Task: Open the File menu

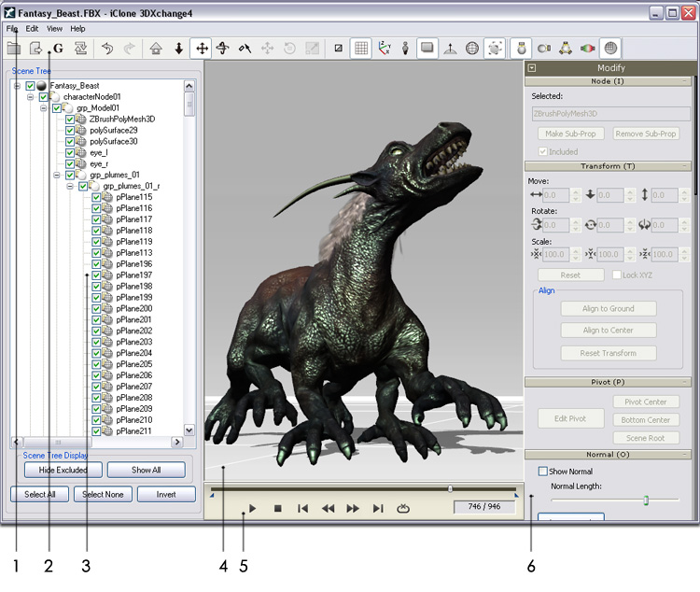Action: coord(12,29)
